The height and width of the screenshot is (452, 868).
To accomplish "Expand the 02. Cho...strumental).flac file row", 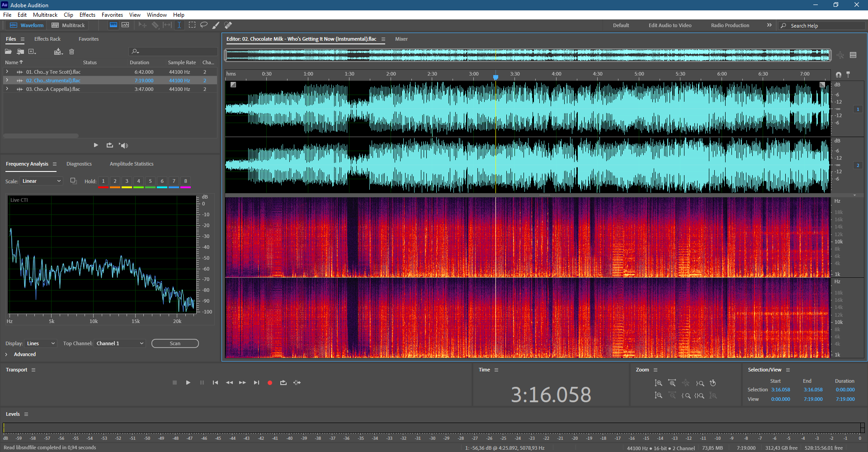I will (7, 80).
